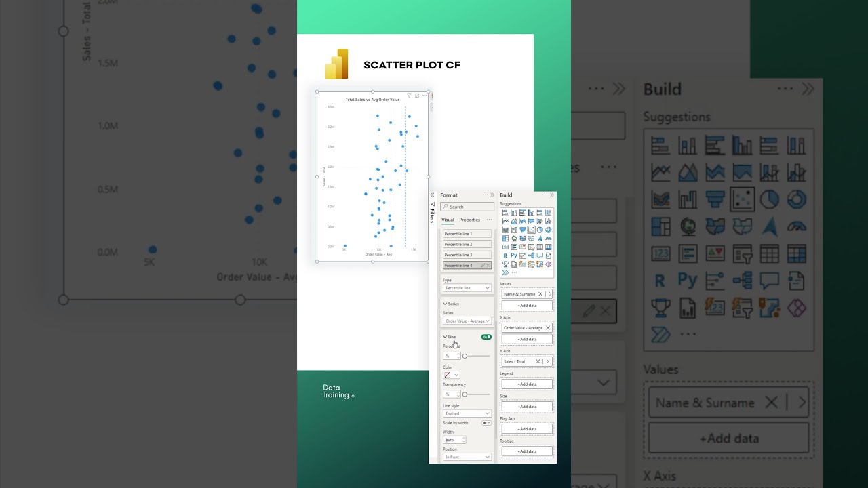This screenshot has width=868, height=488.
Task: Open Type dropdown showing Percentile line
Action: coord(467,288)
